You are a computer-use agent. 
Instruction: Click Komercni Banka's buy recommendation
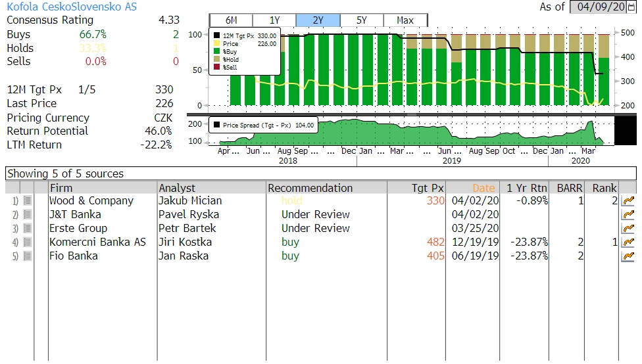pyautogui.click(x=290, y=242)
